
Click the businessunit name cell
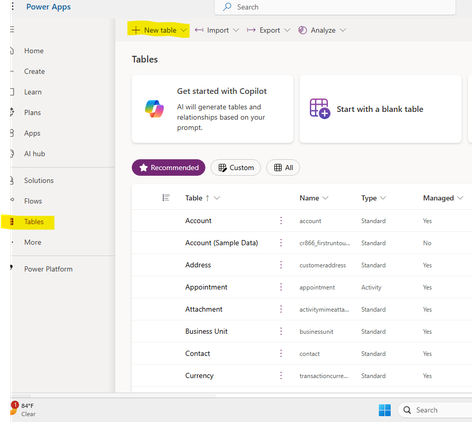coord(316,332)
